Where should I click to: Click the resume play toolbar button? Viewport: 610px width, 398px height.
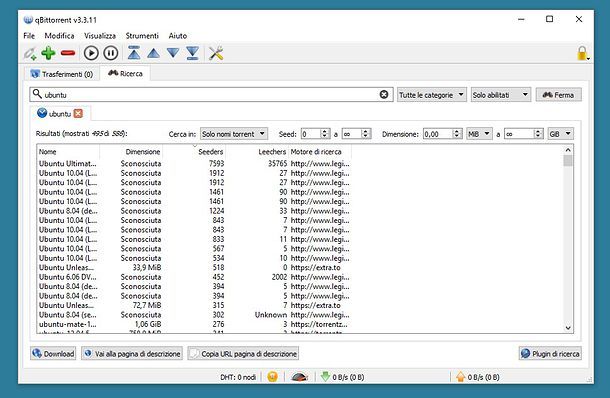click(91, 53)
